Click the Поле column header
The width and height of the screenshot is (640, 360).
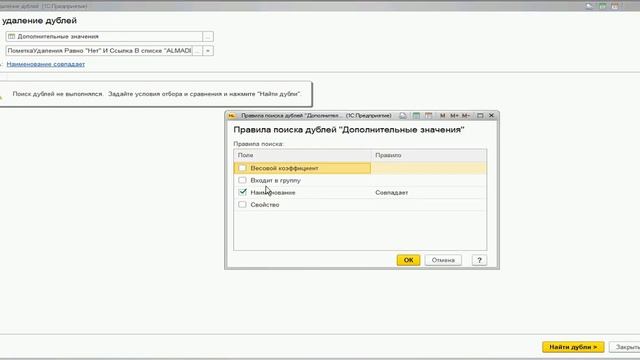tap(302, 155)
